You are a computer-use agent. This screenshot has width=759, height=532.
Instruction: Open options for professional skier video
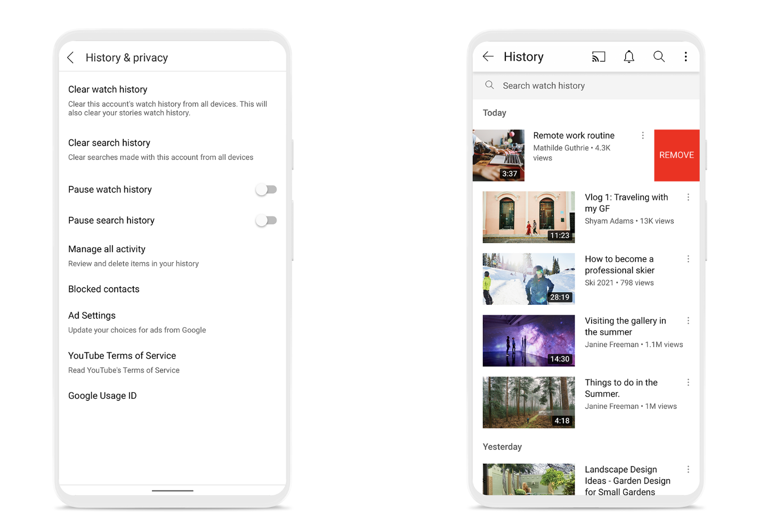pos(688,259)
